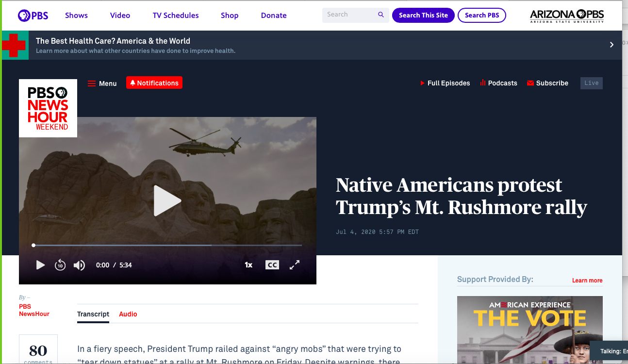
Task: Open the Full Episodes link
Action: 448,83
